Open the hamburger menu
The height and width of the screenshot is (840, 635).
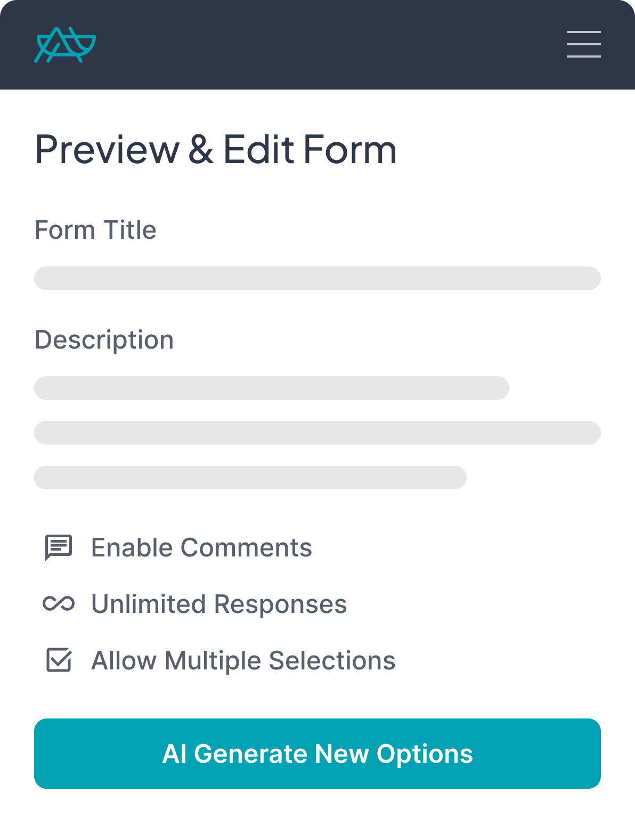583,44
